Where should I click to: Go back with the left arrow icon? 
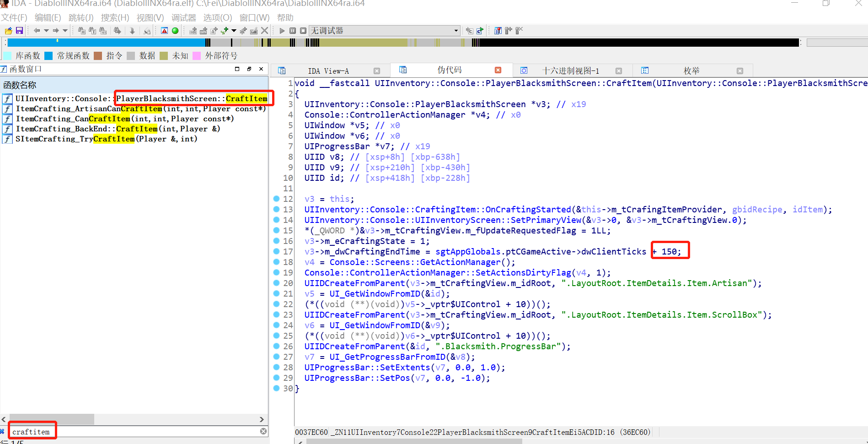click(x=37, y=31)
